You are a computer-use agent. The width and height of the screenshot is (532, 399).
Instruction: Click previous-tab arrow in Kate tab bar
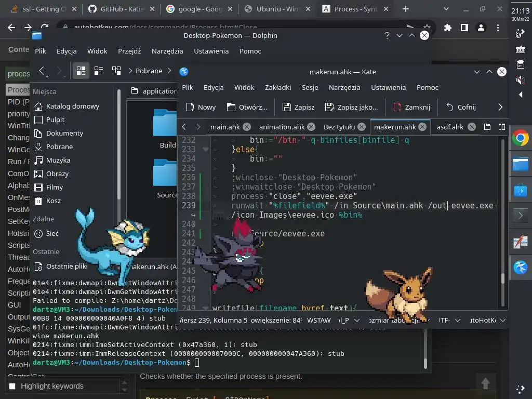(184, 127)
